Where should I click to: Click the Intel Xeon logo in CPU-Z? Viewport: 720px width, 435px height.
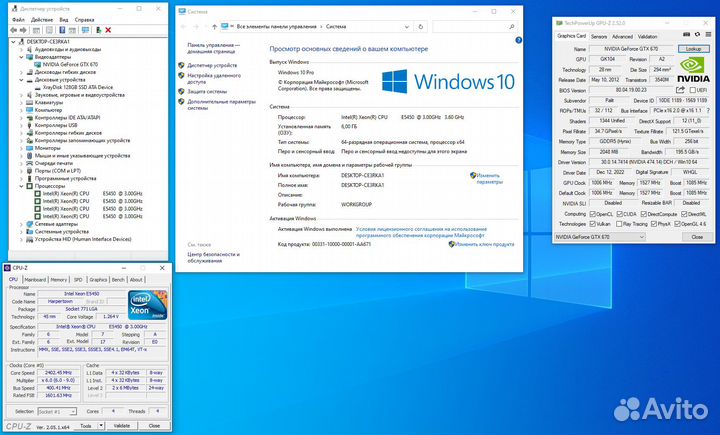(x=147, y=305)
